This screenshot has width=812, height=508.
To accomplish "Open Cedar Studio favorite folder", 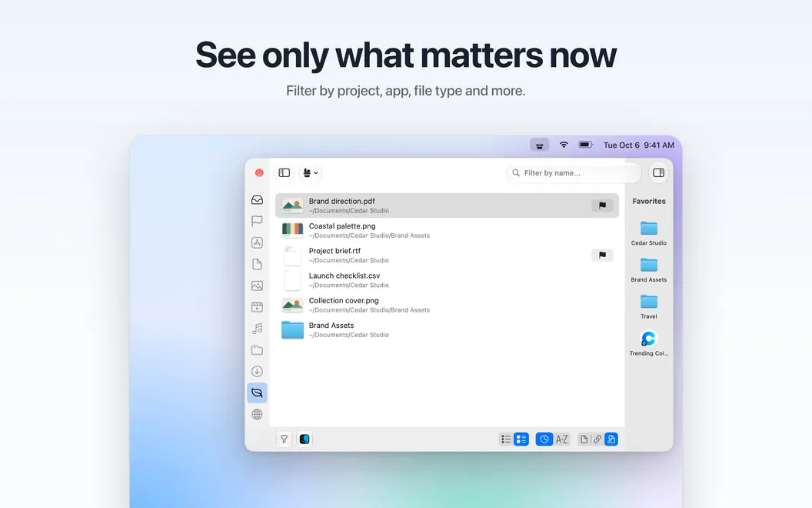I will (x=649, y=233).
